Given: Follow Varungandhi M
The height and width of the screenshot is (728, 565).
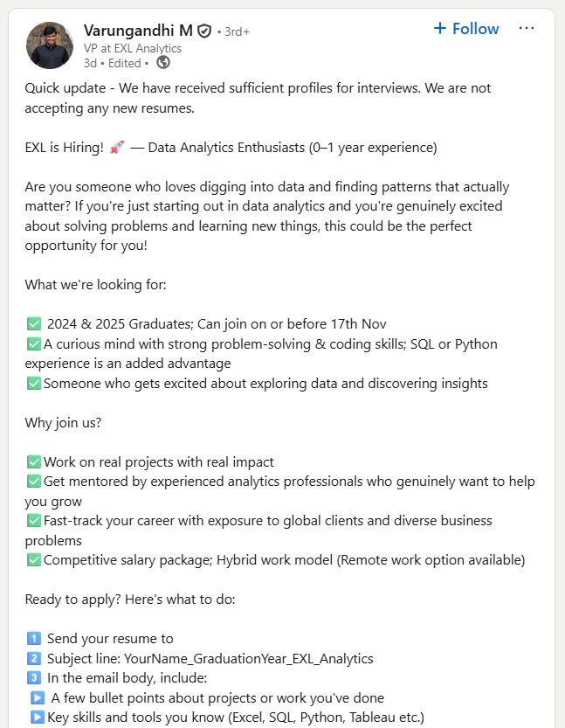Looking at the screenshot, I should 466,29.
